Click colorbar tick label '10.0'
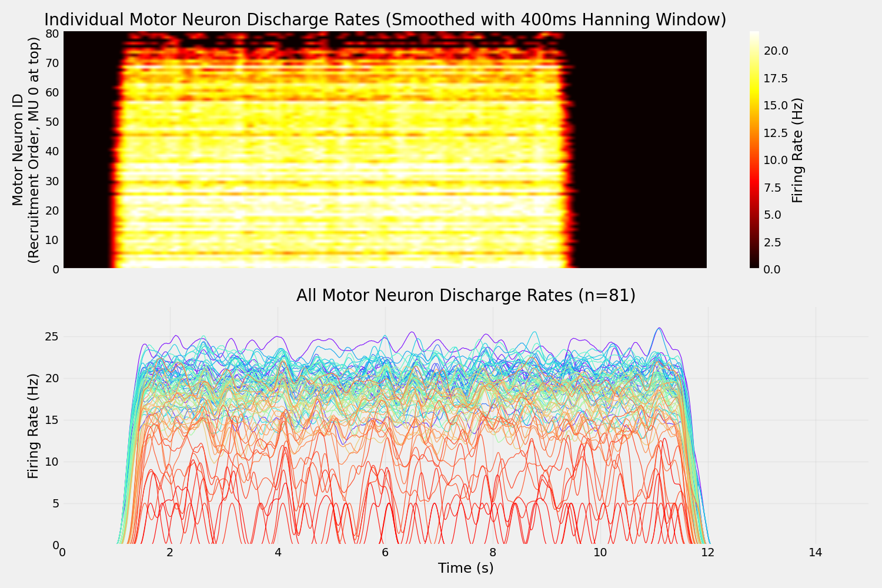The height and width of the screenshot is (588, 882). [x=776, y=160]
